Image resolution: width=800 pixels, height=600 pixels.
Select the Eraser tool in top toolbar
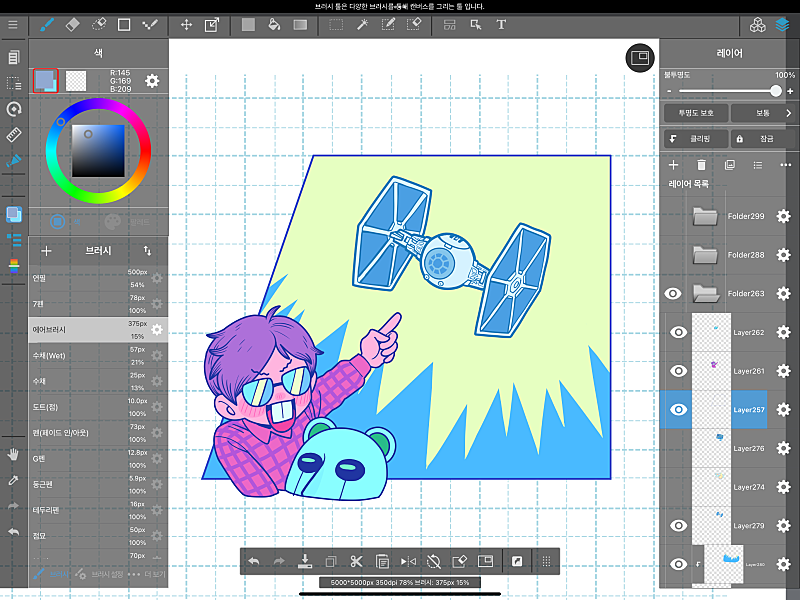tap(73, 24)
